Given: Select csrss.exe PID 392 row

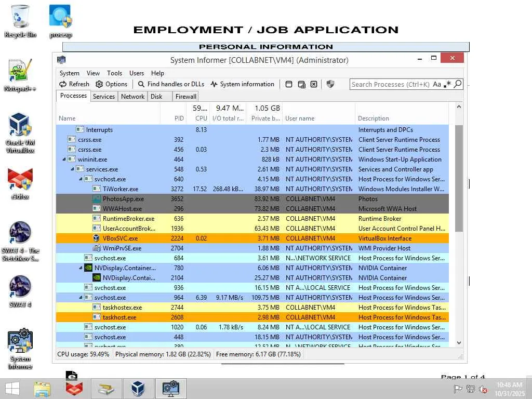Looking at the screenshot, I should (252, 139).
